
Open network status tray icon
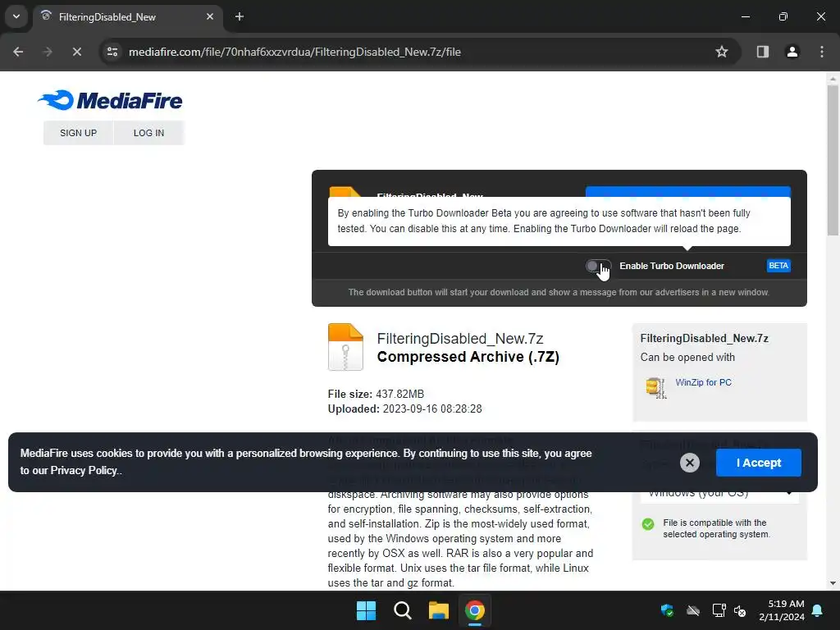[719, 610]
